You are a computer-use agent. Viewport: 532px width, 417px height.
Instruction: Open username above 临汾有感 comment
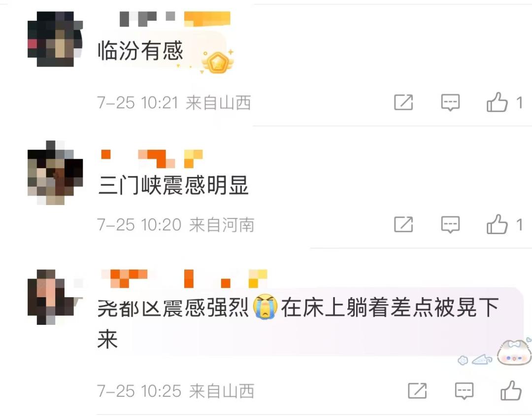coord(175,19)
